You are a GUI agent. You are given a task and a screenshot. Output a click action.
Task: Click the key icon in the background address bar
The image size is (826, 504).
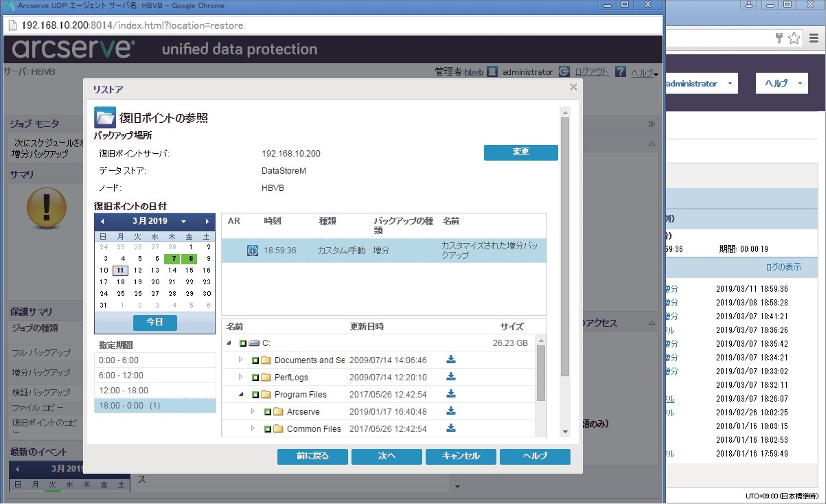point(779,38)
